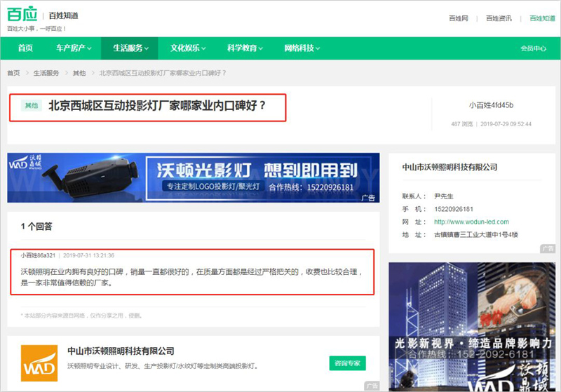Click the address 古镇镇曹三工业大道中1号4楼
The image size is (561, 392).
476,235
